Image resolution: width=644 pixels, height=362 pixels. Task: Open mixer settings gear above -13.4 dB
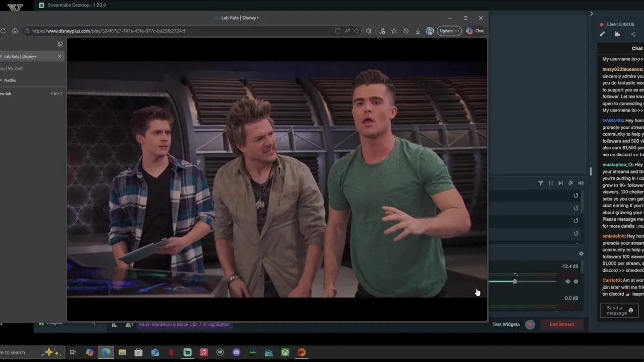click(x=581, y=253)
